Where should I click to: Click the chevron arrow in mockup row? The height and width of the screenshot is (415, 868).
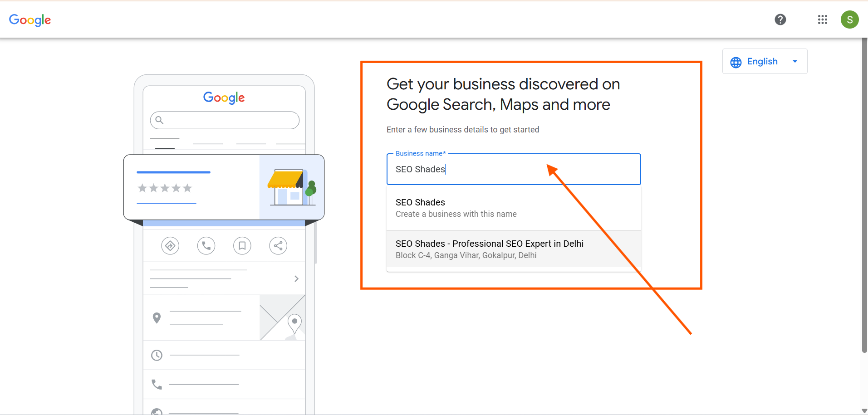[x=296, y=278]
